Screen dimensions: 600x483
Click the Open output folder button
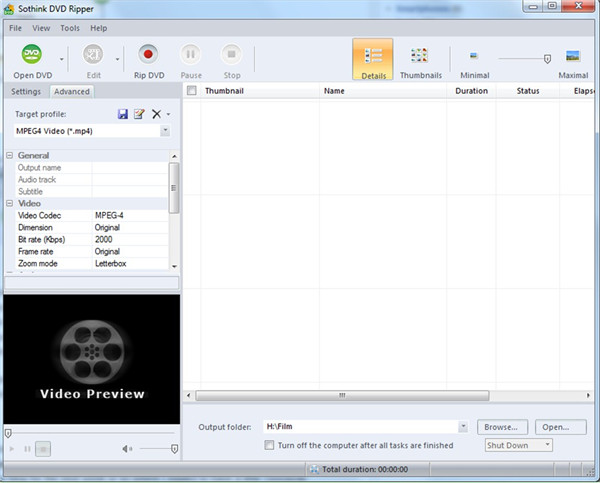(560, 427)
